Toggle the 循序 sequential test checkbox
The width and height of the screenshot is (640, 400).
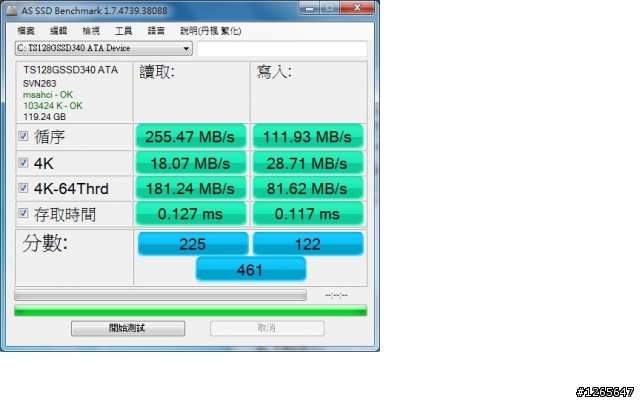[23, 136]
